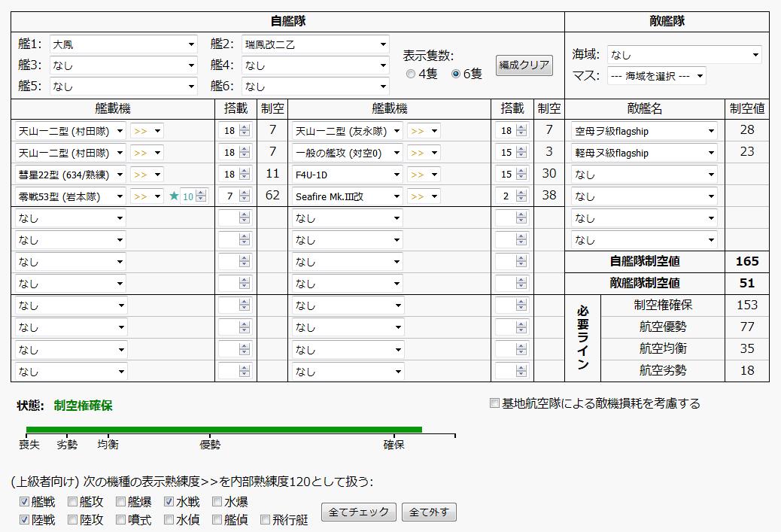This screenshot has width=781, height=532.
Task: Click the improvement star level field showing 10
Action: point(194,196)
